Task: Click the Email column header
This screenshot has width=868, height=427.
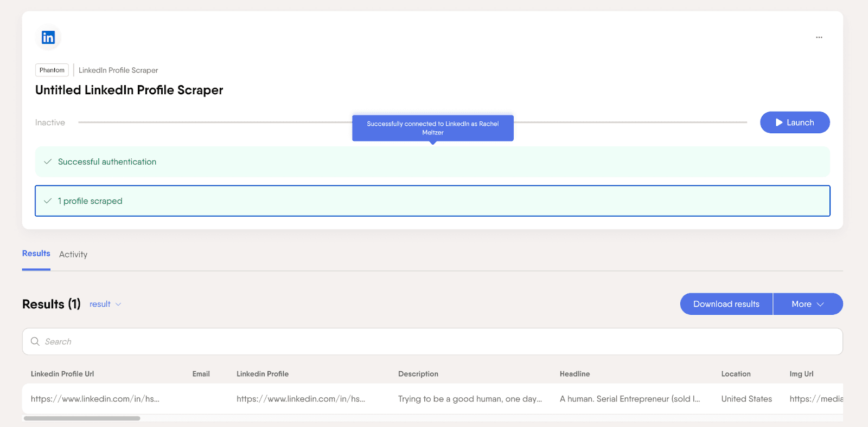Action: pyautogui.click(x=201, y=374)
